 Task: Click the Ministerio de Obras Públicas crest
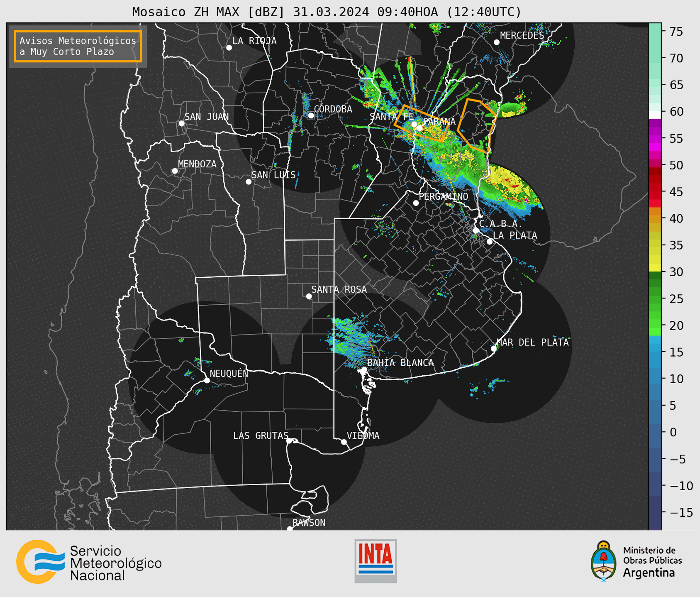pos(604,561)
